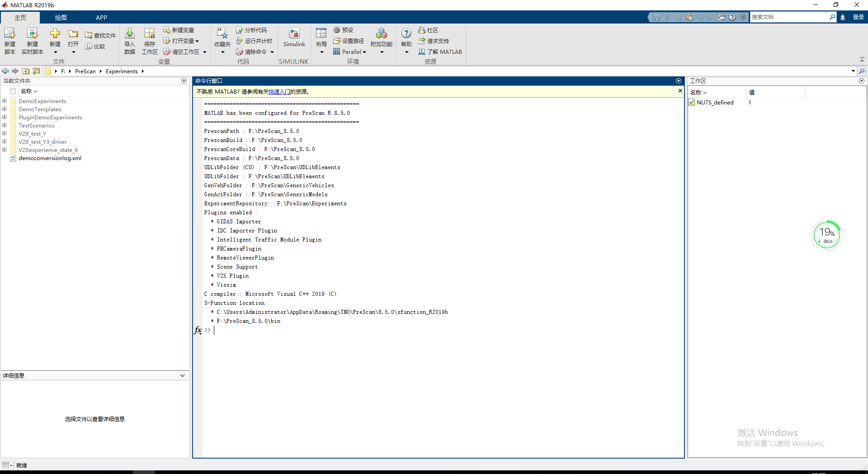Switch to the Plots (绘图) ribbon tab

tap(61, 18)
